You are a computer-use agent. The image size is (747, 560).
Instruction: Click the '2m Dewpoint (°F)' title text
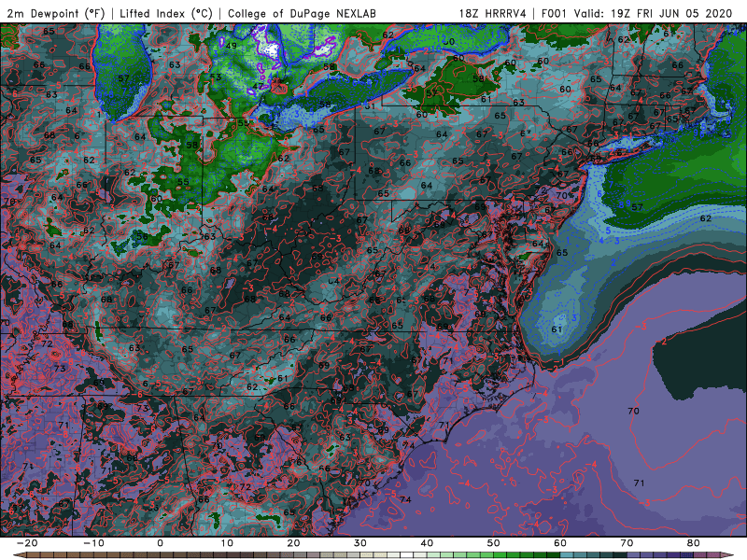(55, 13)
